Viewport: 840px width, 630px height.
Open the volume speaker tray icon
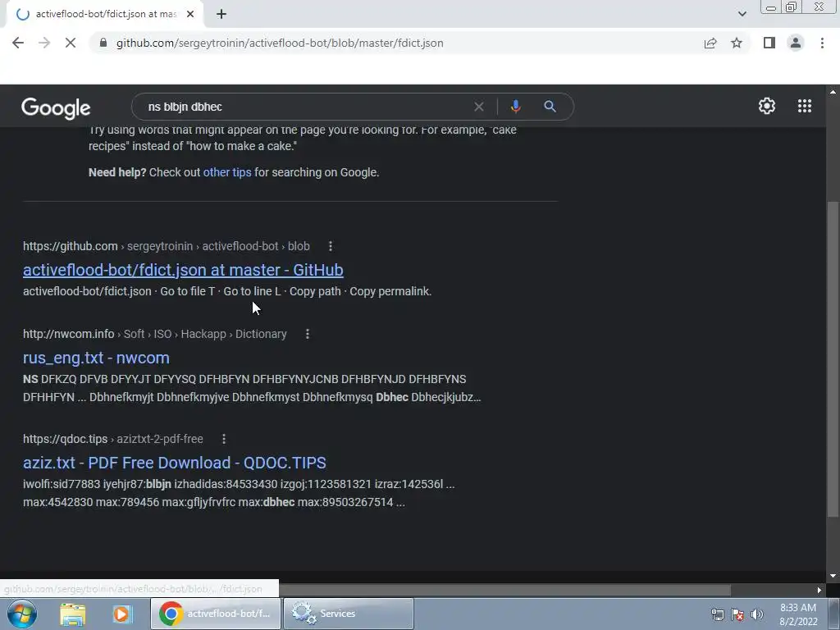(x=757, y=614)
